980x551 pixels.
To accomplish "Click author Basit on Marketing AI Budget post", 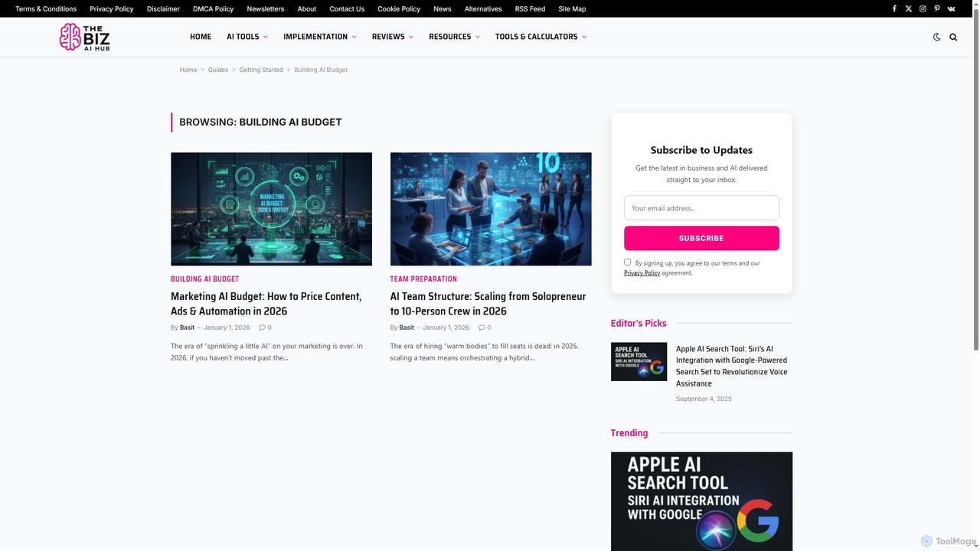I will click(187, 328).
